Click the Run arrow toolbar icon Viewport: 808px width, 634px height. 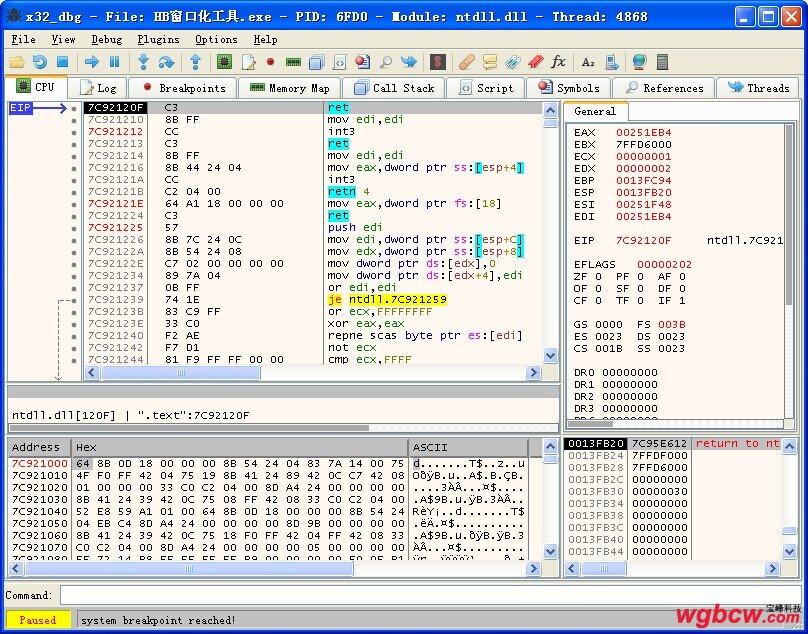pyautogui.click(x=92, y=62)
